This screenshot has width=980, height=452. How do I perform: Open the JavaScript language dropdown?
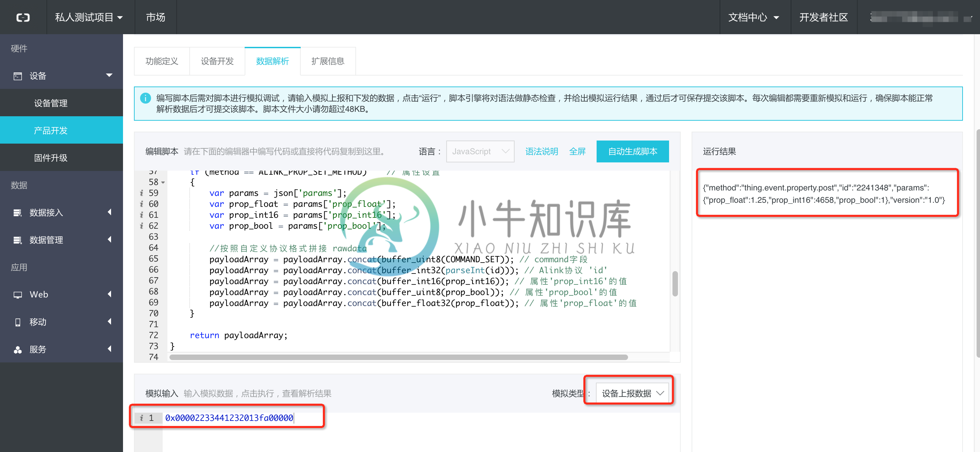[480, 151]
